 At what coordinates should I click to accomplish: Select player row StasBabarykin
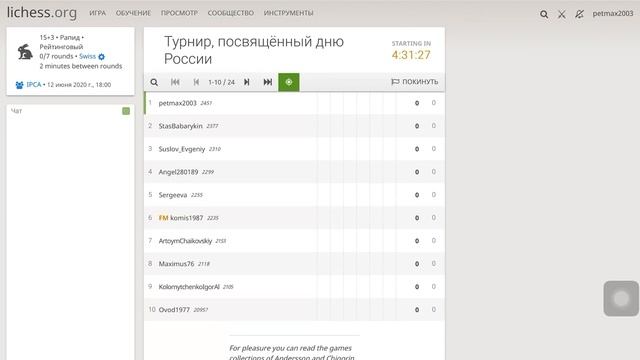[x=294, y=126]
